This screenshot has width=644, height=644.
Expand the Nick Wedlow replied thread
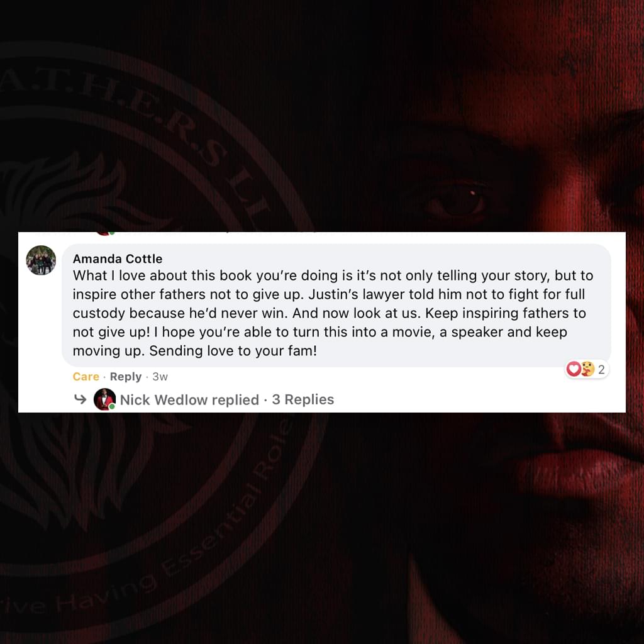(x=189, y=399)
